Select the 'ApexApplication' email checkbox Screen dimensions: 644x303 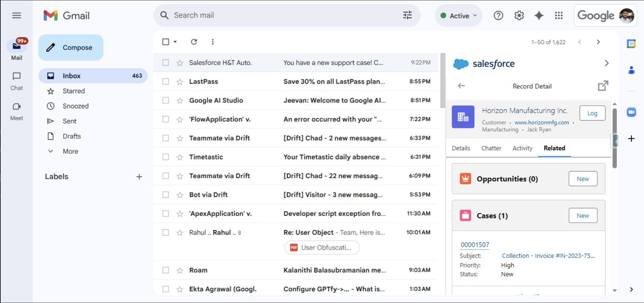tap(166, 213)
